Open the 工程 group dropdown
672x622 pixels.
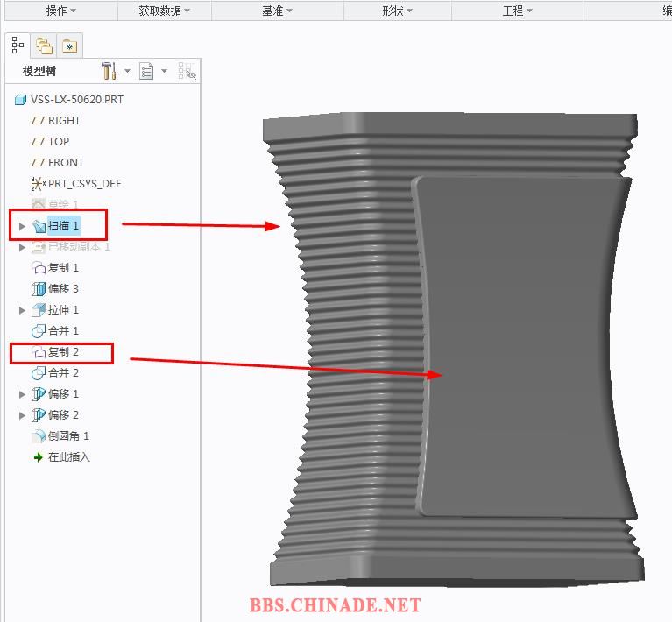[517, 11]
